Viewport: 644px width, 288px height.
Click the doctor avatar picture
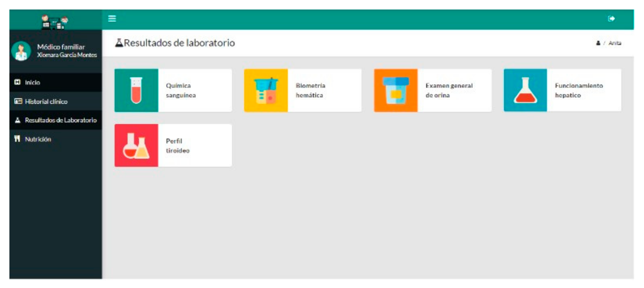[21, 51]
